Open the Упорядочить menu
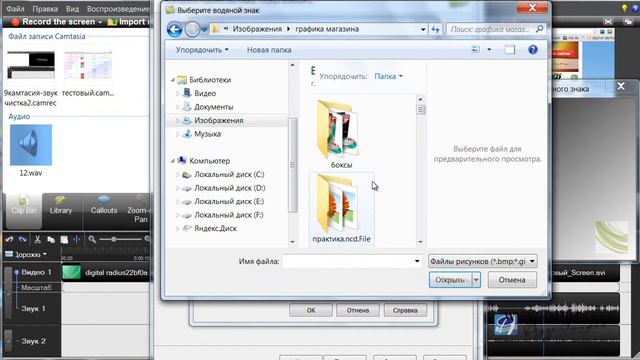640x360 pixels. tap(202, 50)
